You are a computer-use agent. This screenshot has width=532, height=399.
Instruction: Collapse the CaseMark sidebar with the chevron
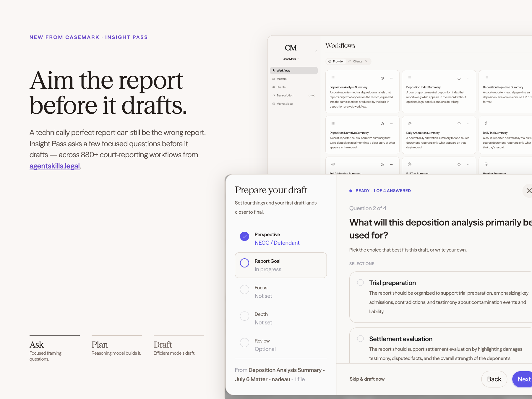click(316, 51)
